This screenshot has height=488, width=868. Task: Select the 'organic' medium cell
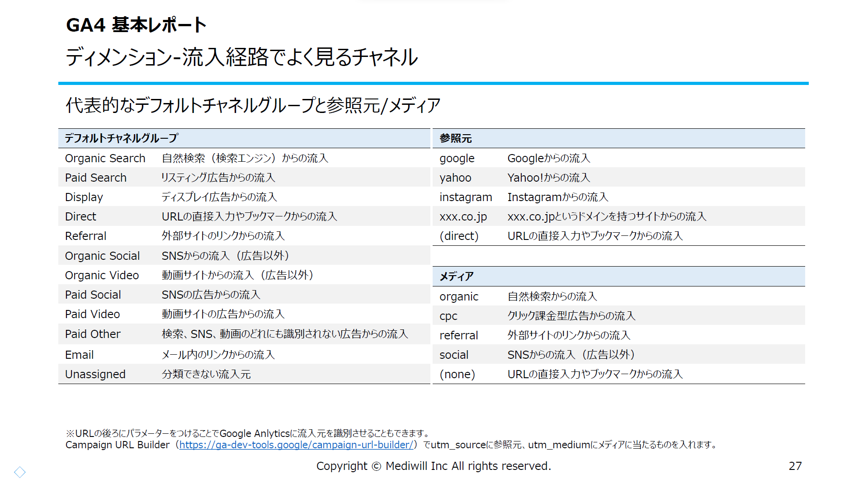459,296
